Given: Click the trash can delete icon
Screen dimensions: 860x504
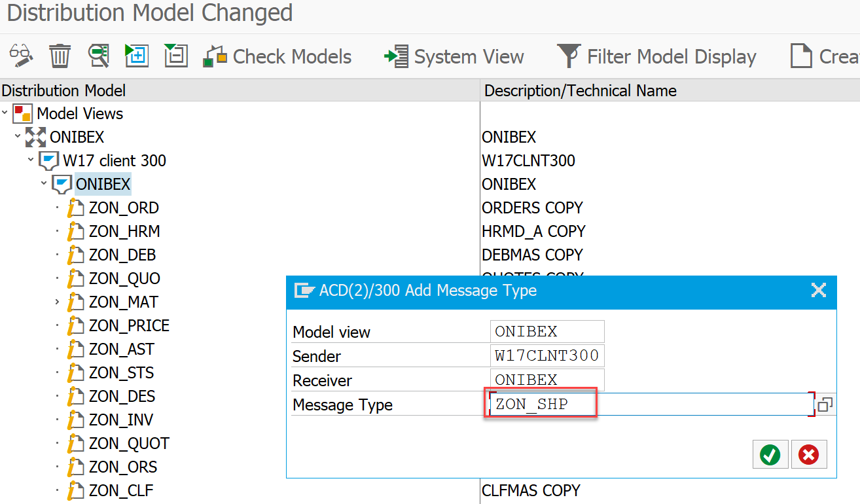Looking at the screenshot, I should pos(60,56).
